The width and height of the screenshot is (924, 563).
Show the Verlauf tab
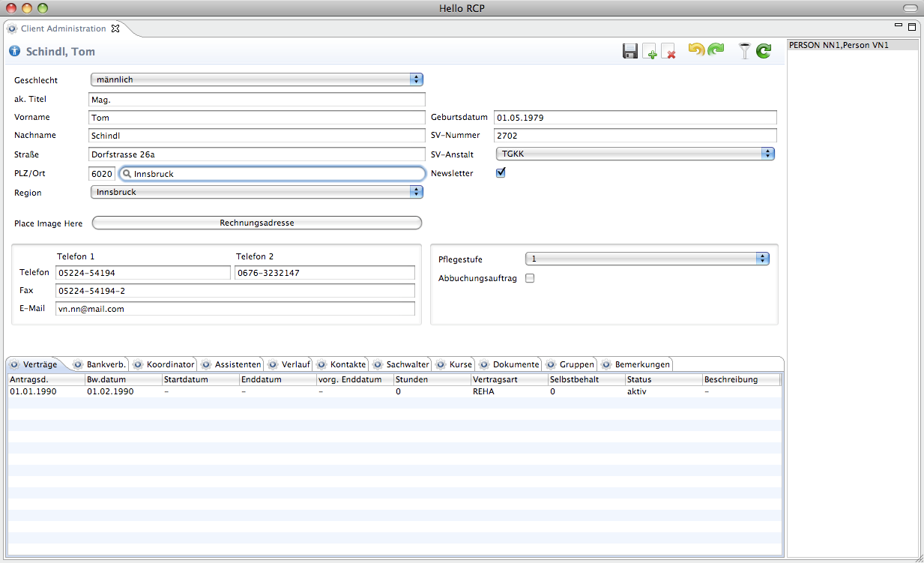click(289, 364)
